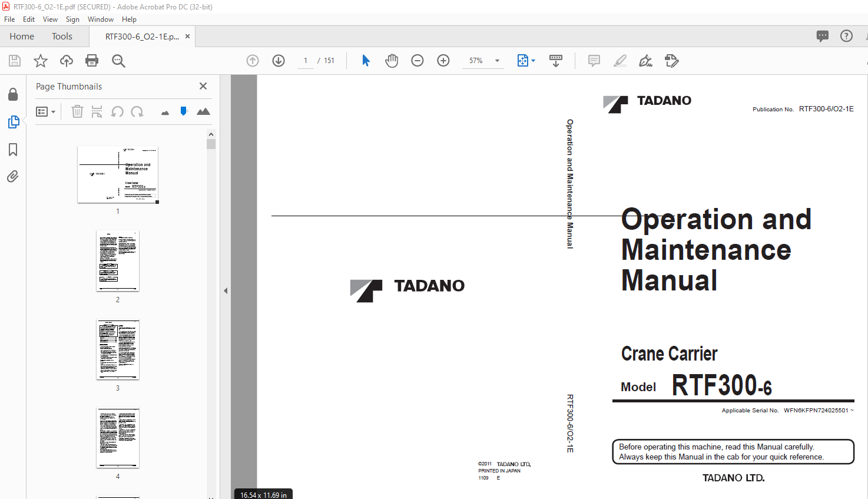Click the 'RTF300-6' model text
This screenshot has height=499, width=868.
(721, 385)
